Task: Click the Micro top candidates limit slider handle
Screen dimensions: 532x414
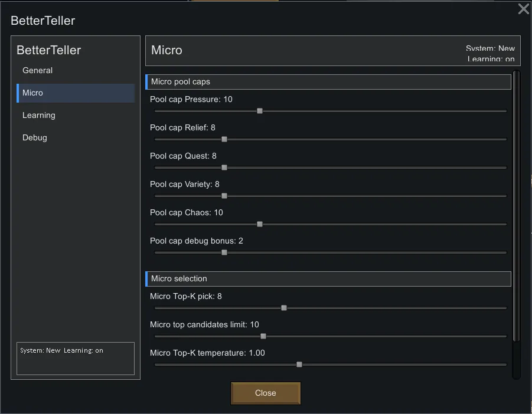Action: tap(263, 336)
